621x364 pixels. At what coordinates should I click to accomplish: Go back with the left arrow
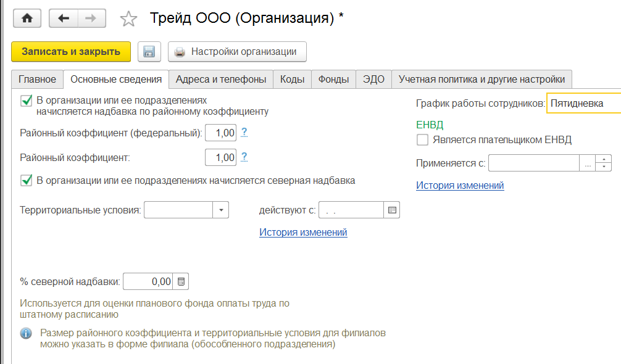(x=63, y=19)
